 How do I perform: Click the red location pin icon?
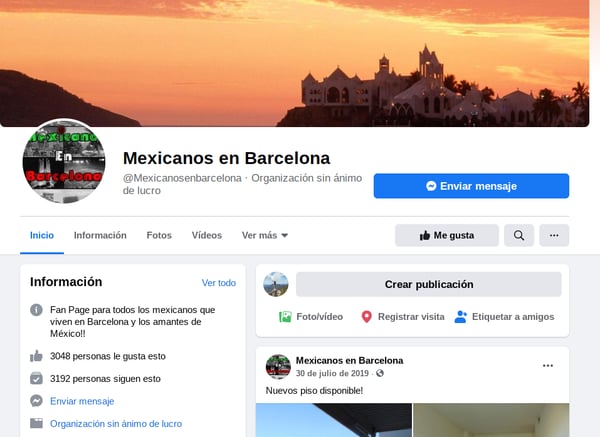click(x=367, y=317)
